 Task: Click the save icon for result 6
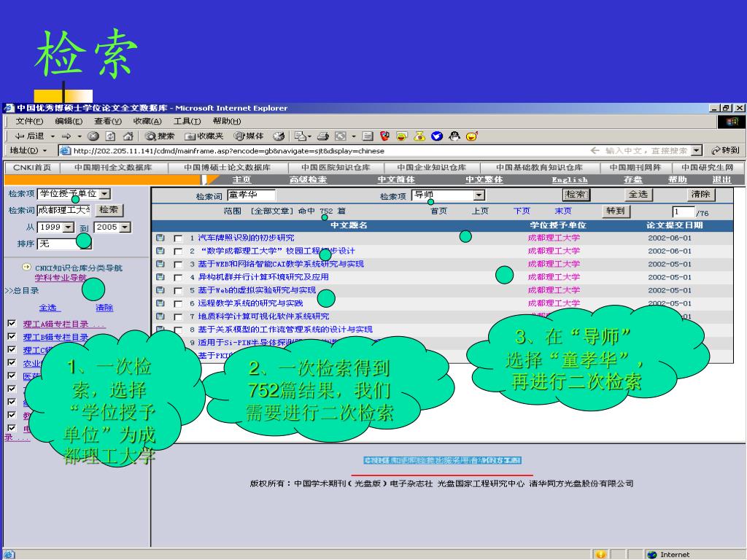[x=160, y=303]
